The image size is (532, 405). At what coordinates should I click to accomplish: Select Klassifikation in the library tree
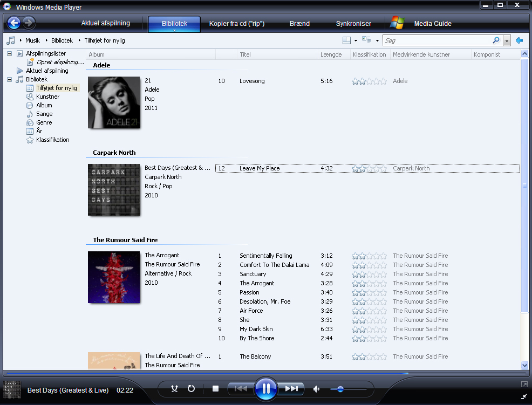point(52,140)
